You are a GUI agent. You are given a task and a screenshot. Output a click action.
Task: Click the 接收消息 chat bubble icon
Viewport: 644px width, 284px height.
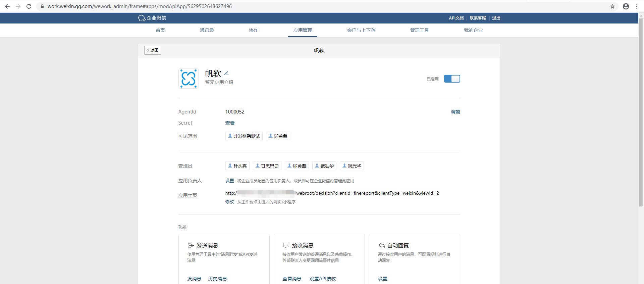pos(286,245)
